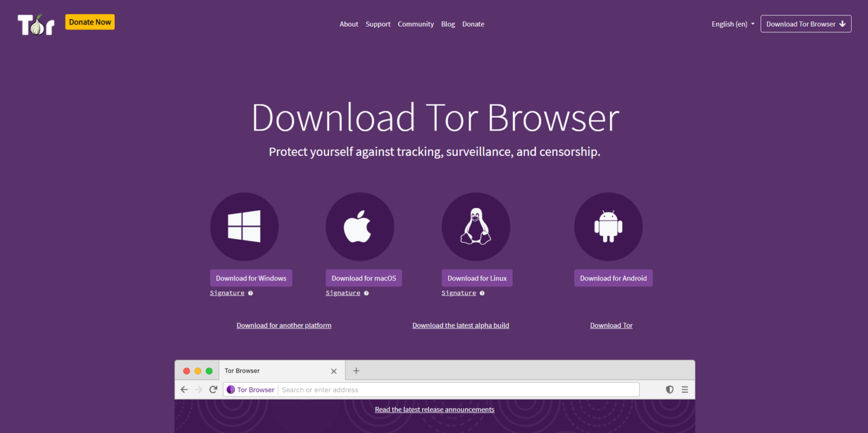The image size is (868, 433).
Task: Click the Donate Now button
Action: [89, 21]
